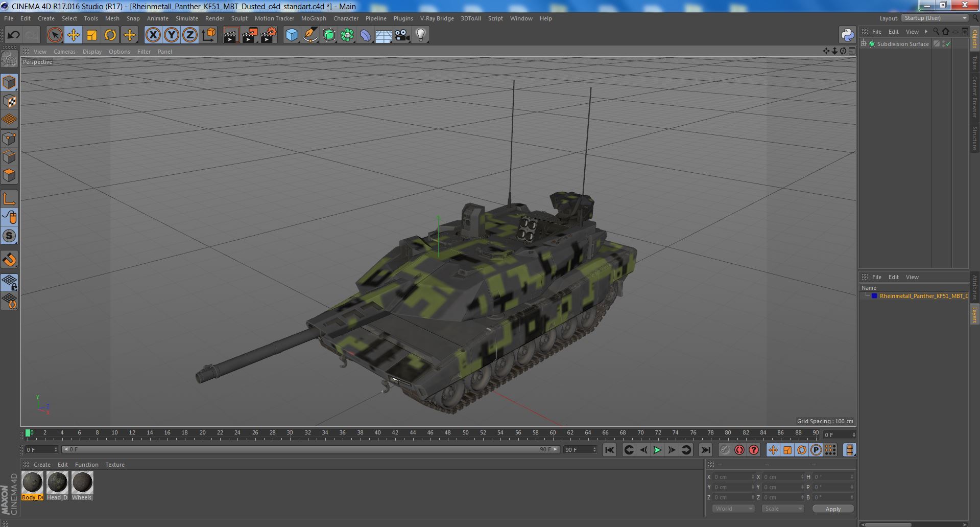The width and height of the screenshot is (980, 527).
Task: Select the Head_D material swatch
Action: [x=57, y=486]
